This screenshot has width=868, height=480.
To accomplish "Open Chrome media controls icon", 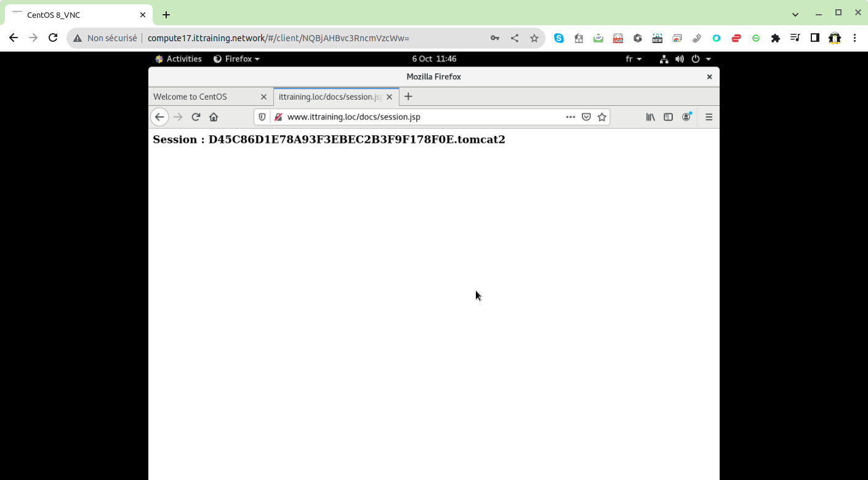I will tap(795, 38).
